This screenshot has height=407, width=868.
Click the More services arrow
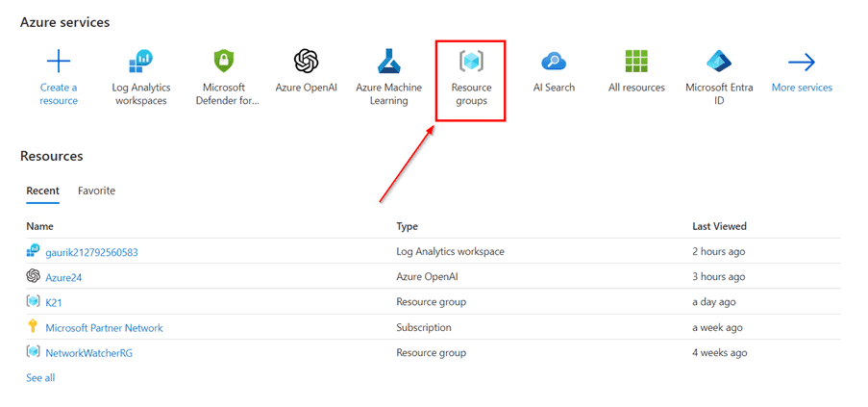[802, 63]
